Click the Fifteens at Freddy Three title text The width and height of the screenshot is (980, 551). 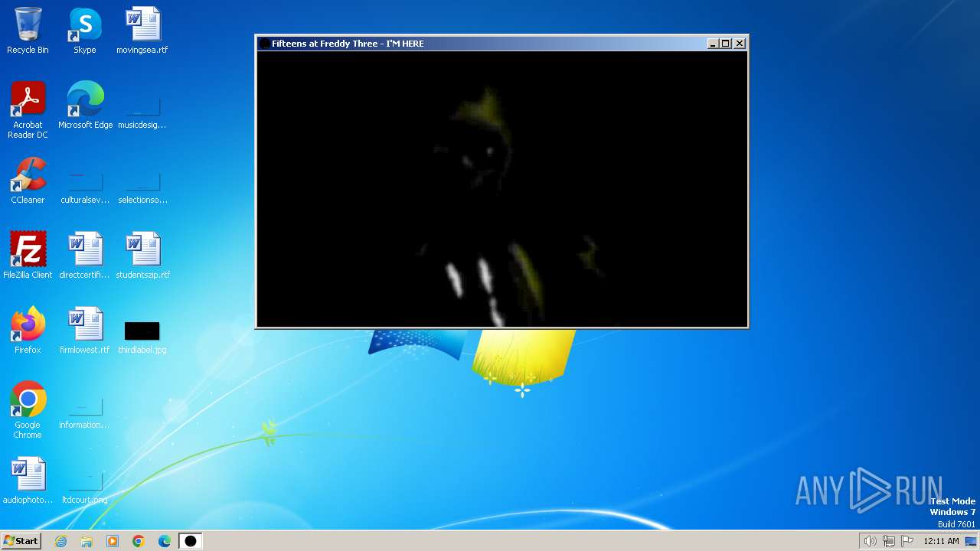pyautogui.click(x=348, y=44)
